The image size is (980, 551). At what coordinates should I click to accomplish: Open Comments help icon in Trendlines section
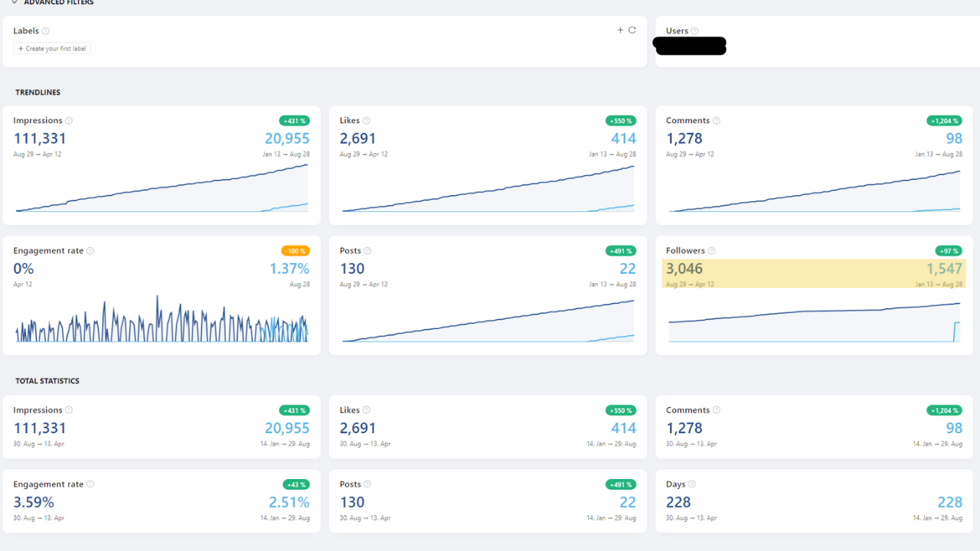pos(717,121)
